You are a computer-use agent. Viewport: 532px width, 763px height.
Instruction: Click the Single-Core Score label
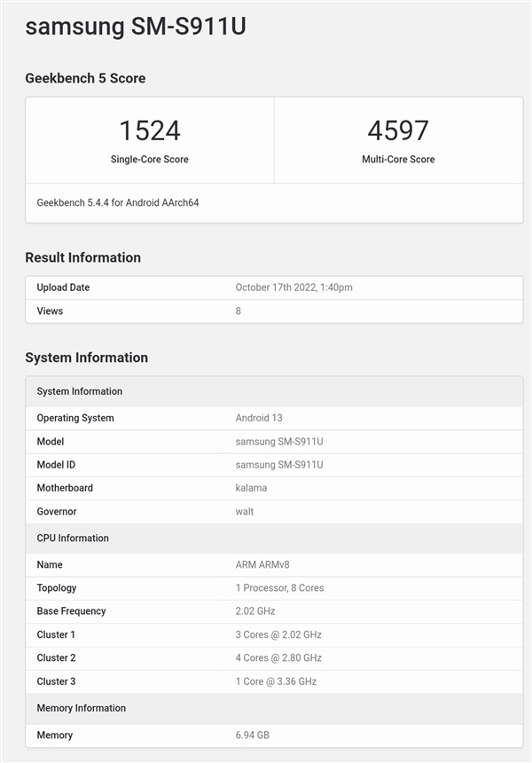pos(150,160)
